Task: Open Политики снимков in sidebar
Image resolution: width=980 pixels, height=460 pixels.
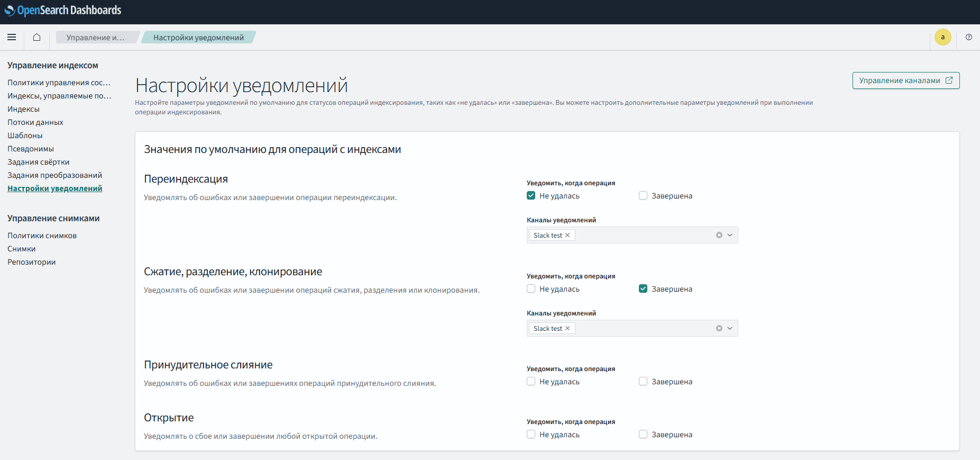Action: (x=42, y=236)
